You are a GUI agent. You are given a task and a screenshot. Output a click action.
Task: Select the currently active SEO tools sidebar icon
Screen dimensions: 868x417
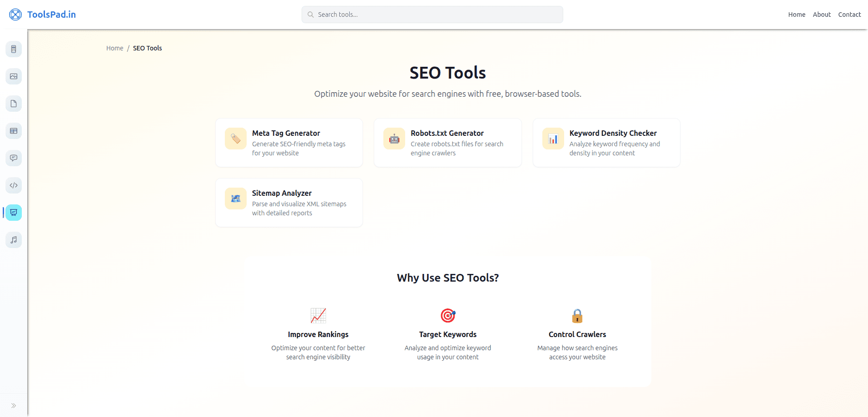click(x=14, y=213)
